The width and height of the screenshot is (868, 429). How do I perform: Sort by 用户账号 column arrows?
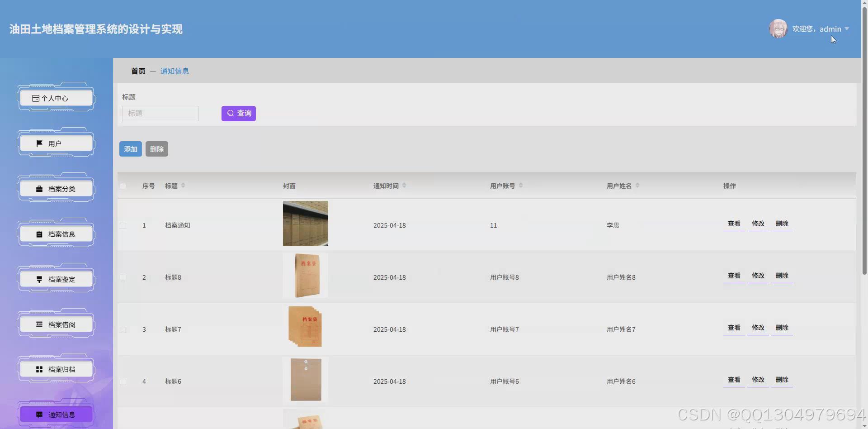(521, 186)
